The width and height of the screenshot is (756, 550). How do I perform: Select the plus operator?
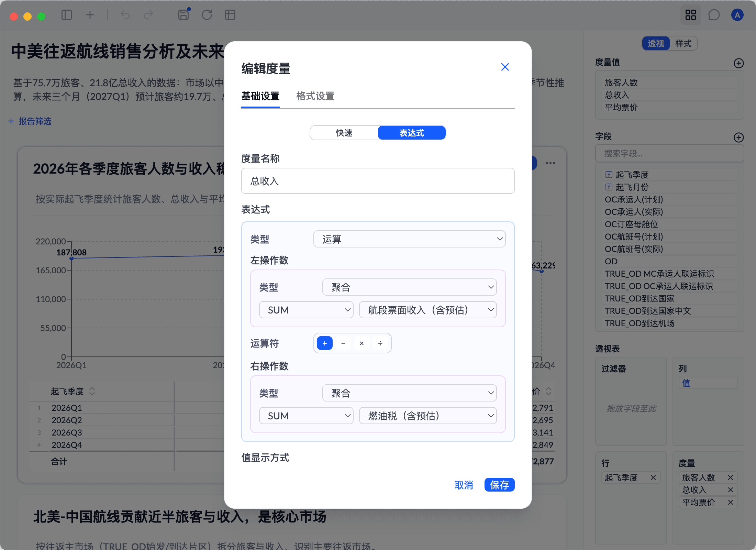coord(325,343)
